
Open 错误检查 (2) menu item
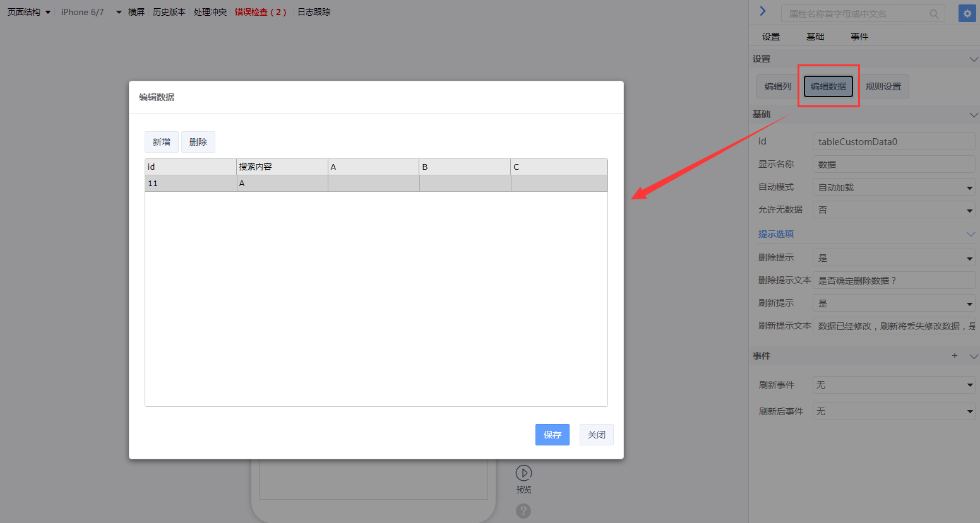pyautogui.click(x=260, y=12)
